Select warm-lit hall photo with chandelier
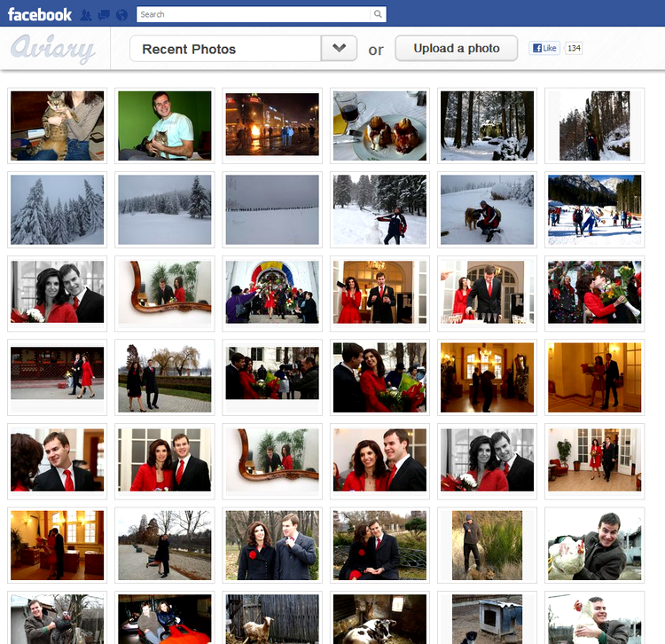The image size is (665, 644). point(487,377)
